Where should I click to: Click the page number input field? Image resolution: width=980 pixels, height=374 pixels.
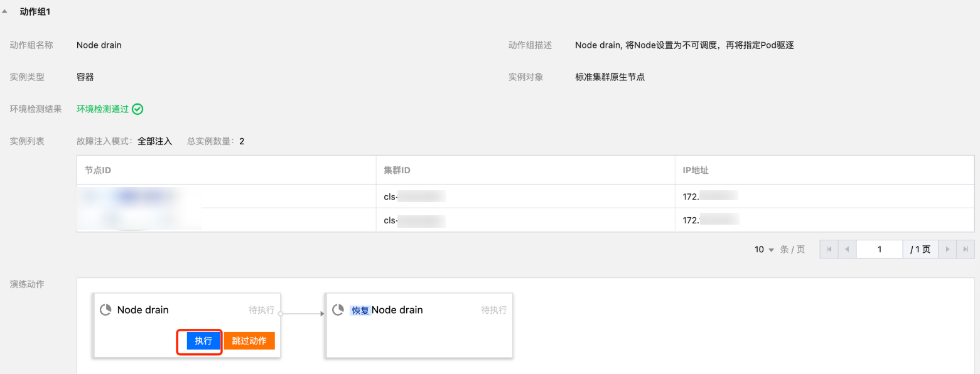(880, 250)
